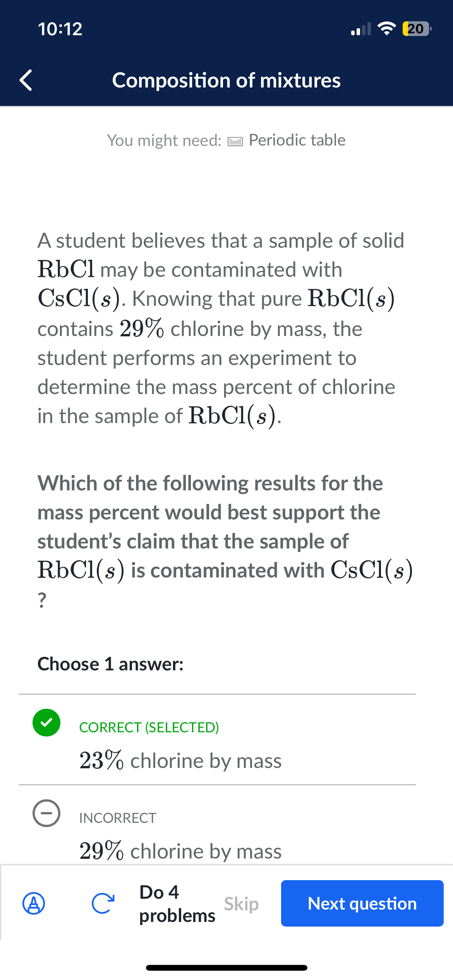Tap the Composition of mixtures title
The image size is (453, 980).
[x=226, y=81]
